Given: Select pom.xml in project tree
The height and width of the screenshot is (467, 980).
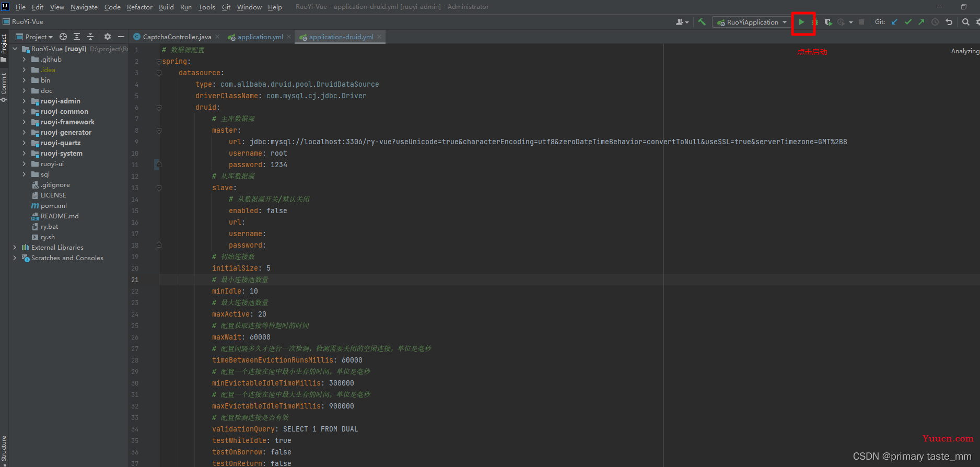Looking at the screenshot, I should [x=54, y=205].
